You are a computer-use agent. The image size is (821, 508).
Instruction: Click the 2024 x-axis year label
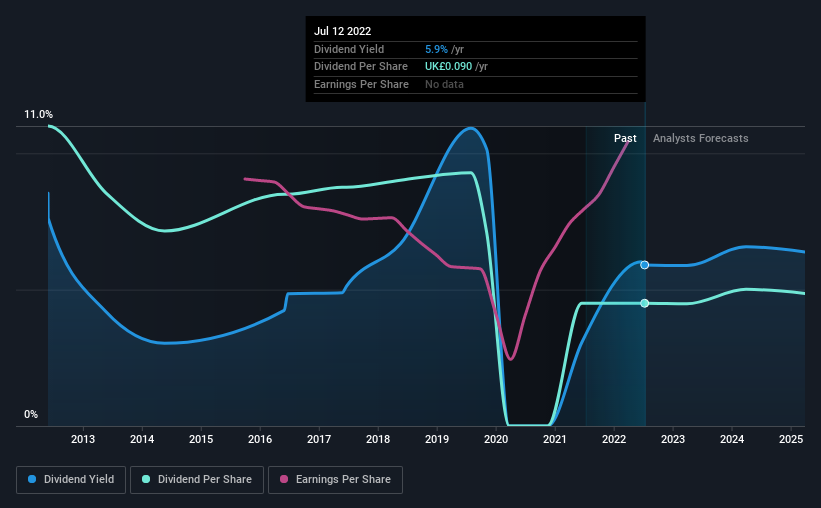[732, 439]
